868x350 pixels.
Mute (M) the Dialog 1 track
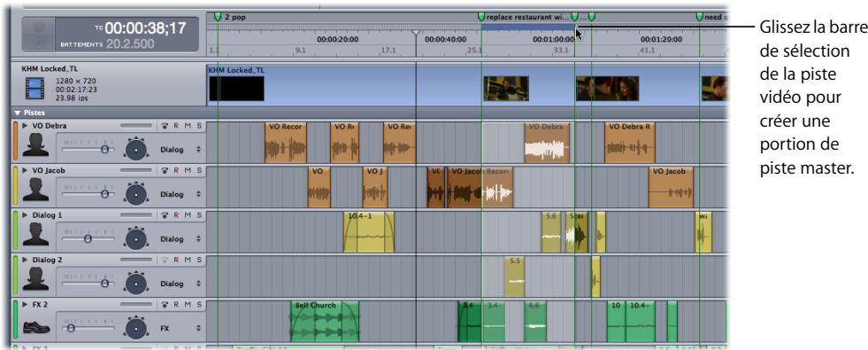(x=188, y=215)
